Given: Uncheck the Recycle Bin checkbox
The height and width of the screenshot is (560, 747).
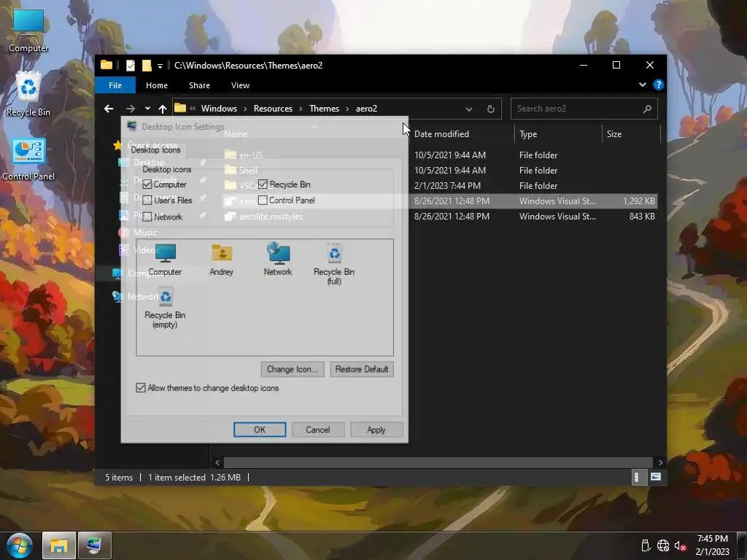Looking at the screenshot, I should tap(263, 184).
